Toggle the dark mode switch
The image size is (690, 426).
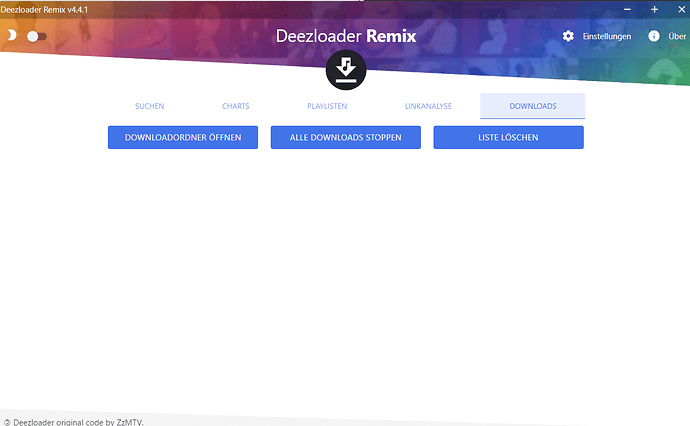(x=37, y=37)
